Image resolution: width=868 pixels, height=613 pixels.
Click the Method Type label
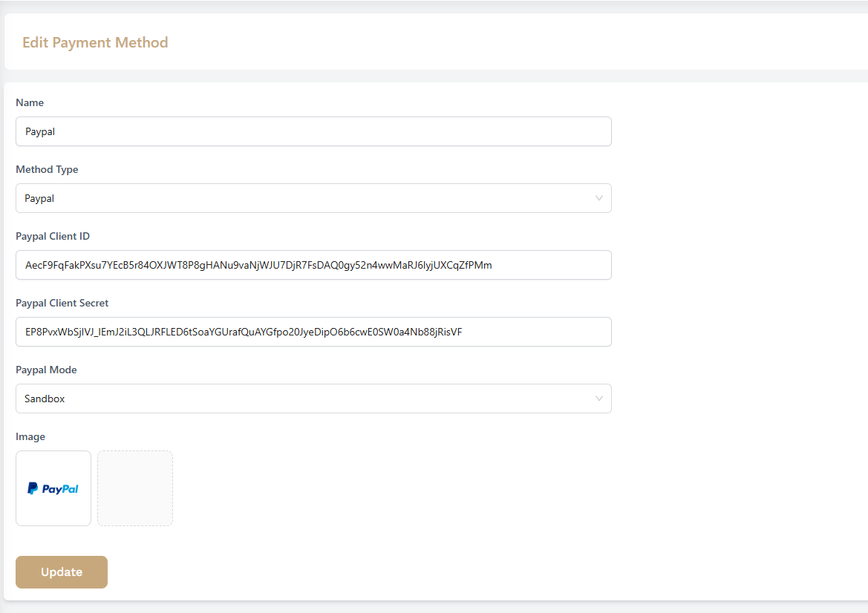(x=47, y=169)
